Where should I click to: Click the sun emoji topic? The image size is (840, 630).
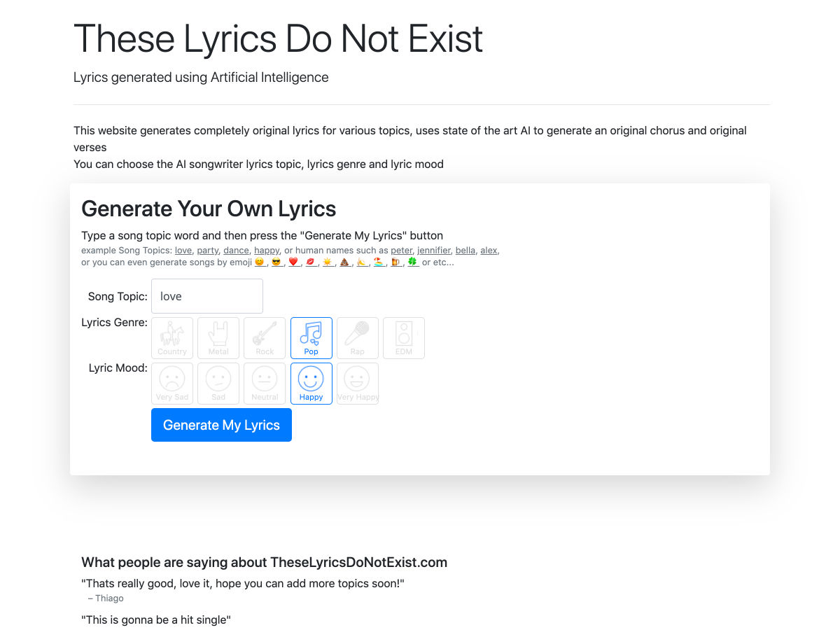coord(327,262)
